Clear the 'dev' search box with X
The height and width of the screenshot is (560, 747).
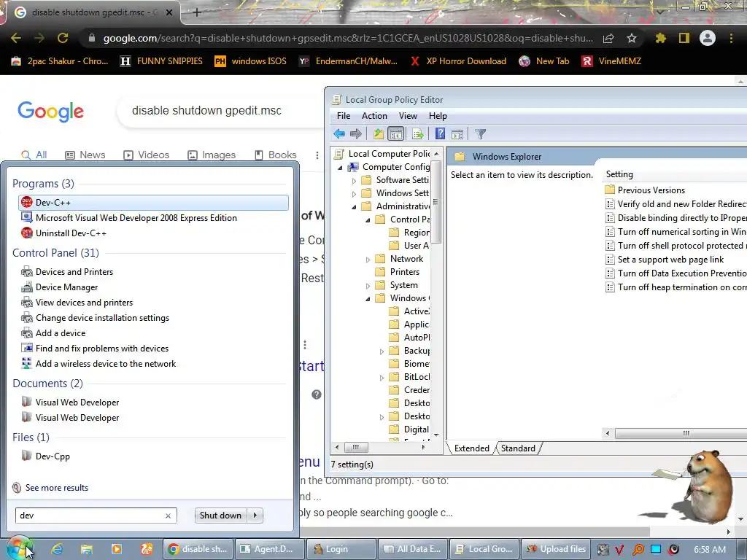[168, 516]
